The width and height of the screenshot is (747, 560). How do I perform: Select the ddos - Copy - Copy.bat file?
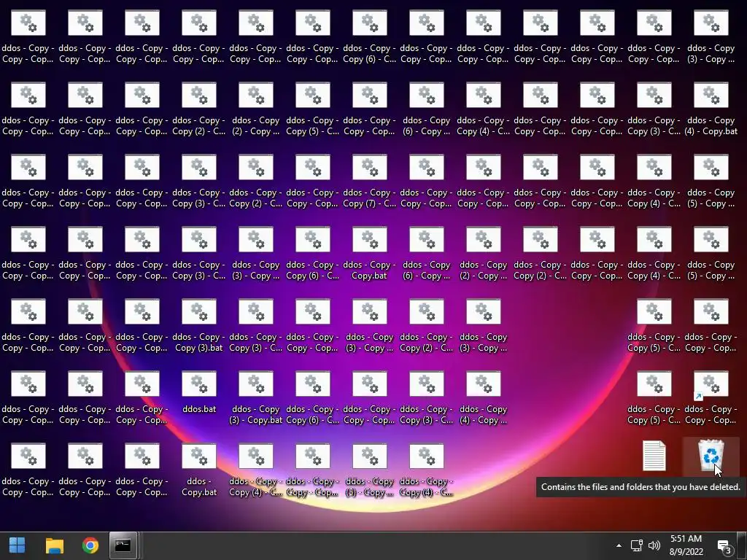point(370,253)
